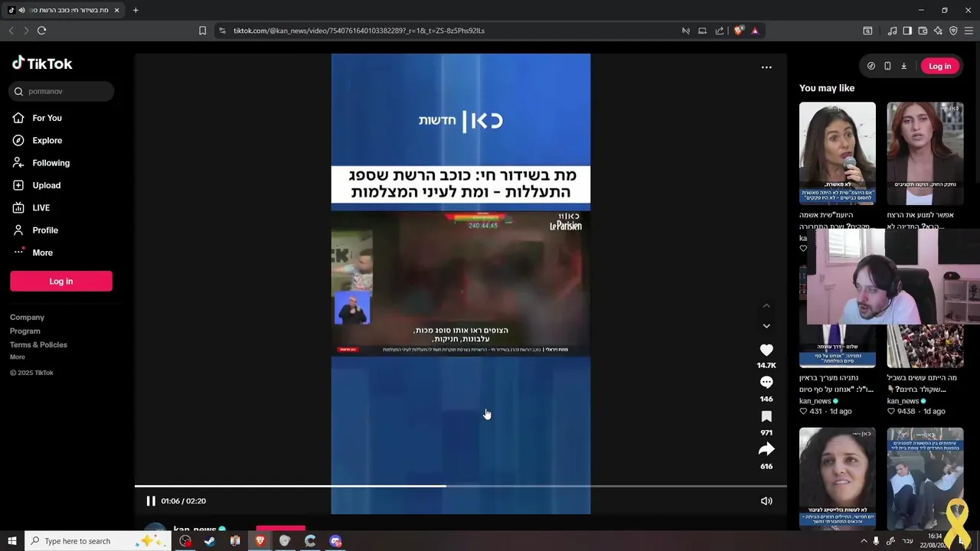Click the download desktop app icon
980x551 pixels.
pos(903,66)
